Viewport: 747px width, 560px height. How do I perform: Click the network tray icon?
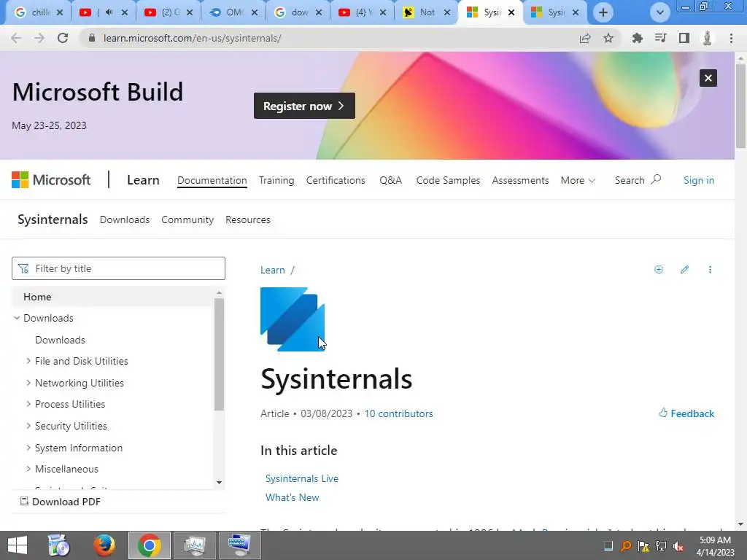pos(661,546)
